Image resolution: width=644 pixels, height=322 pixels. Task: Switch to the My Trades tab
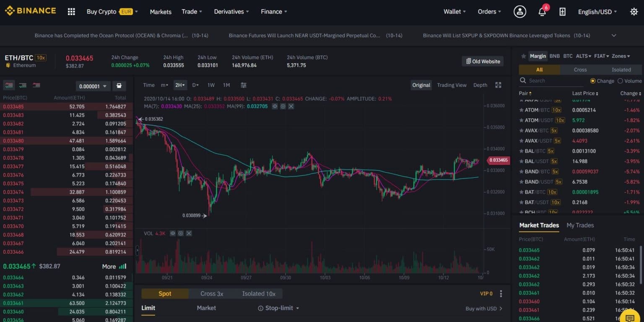[580, 225]
